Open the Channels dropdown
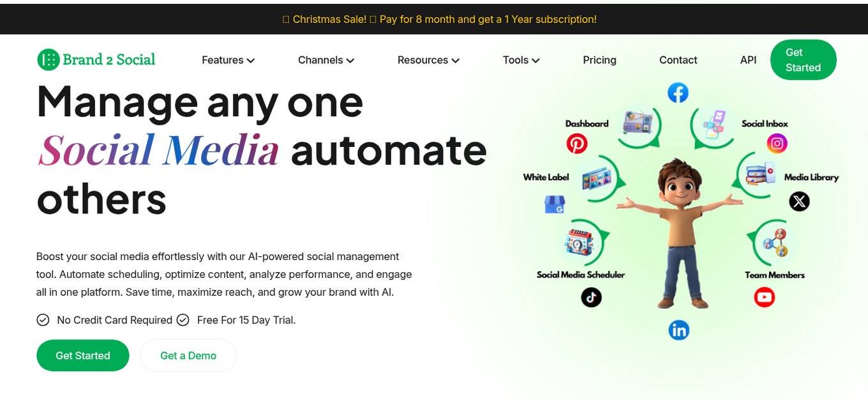Viewport: 868px width, 400px height. point(325,59)
